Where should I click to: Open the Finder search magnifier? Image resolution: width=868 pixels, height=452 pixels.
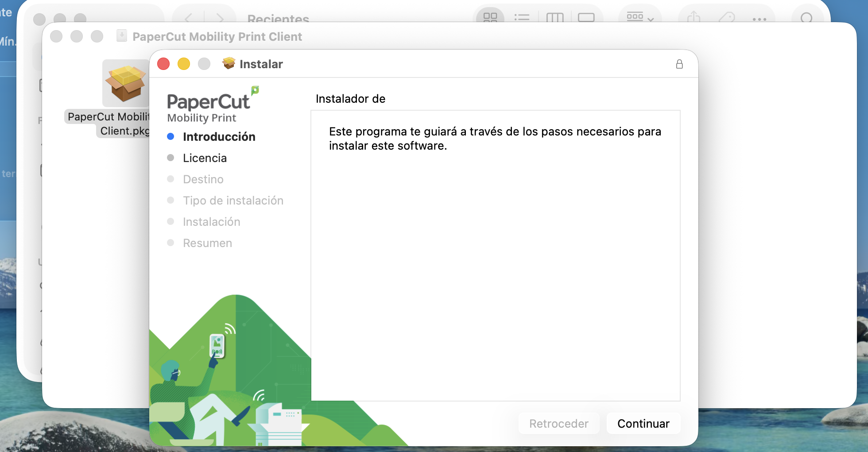[806, 18]
